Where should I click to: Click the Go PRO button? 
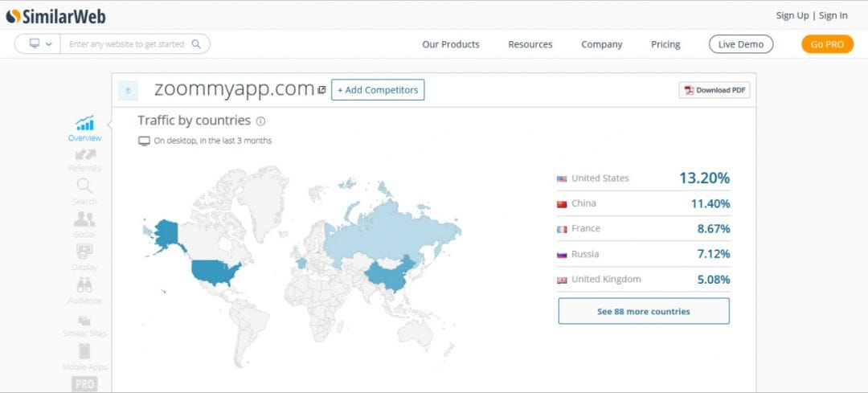tap(827, 44)
